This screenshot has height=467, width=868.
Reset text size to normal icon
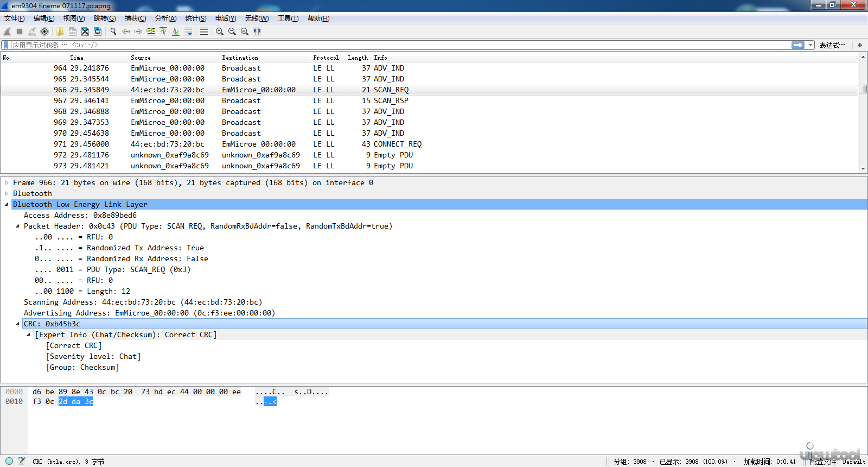245,31
